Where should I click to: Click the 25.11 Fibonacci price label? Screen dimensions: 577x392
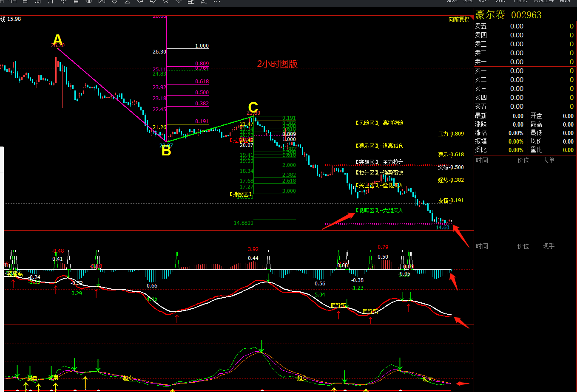pos(159,69)
